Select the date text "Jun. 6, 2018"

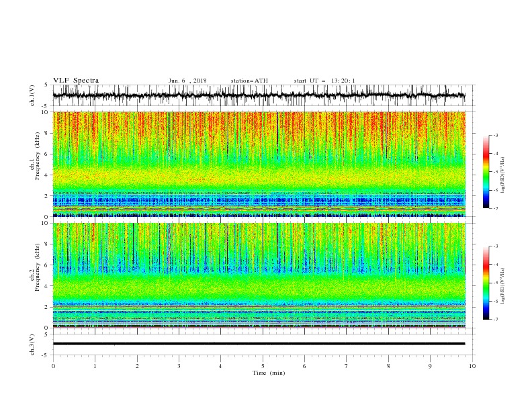(x=187, y=81)
